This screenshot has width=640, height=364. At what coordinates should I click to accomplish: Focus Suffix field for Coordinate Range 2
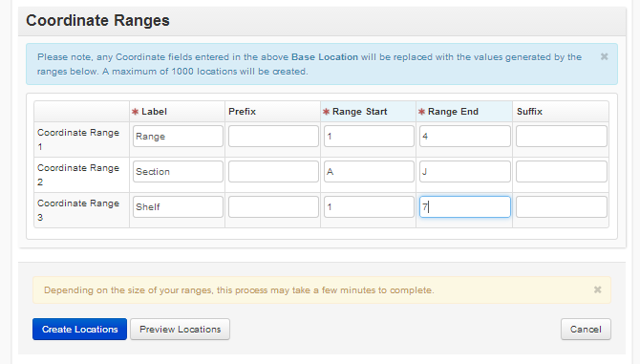click(562, 171)
